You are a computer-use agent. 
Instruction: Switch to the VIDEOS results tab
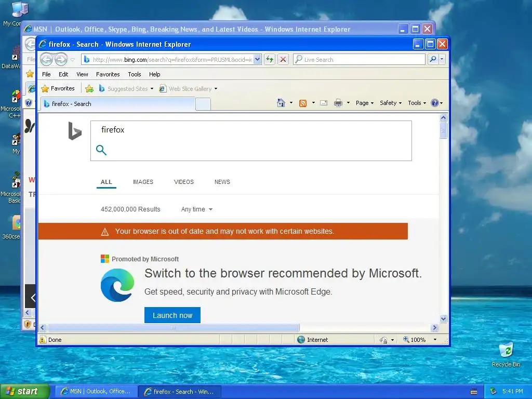(x=183, y=182)
